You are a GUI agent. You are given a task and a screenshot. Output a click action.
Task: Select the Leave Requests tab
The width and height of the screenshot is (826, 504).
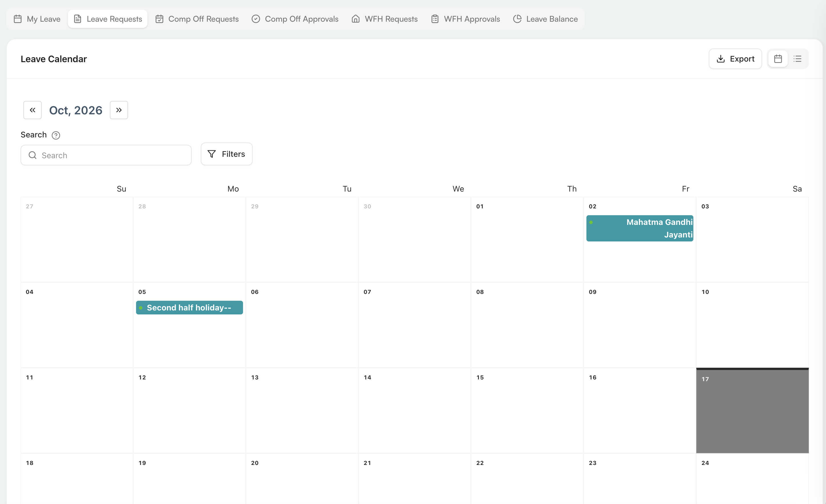(x=108, y=19)
